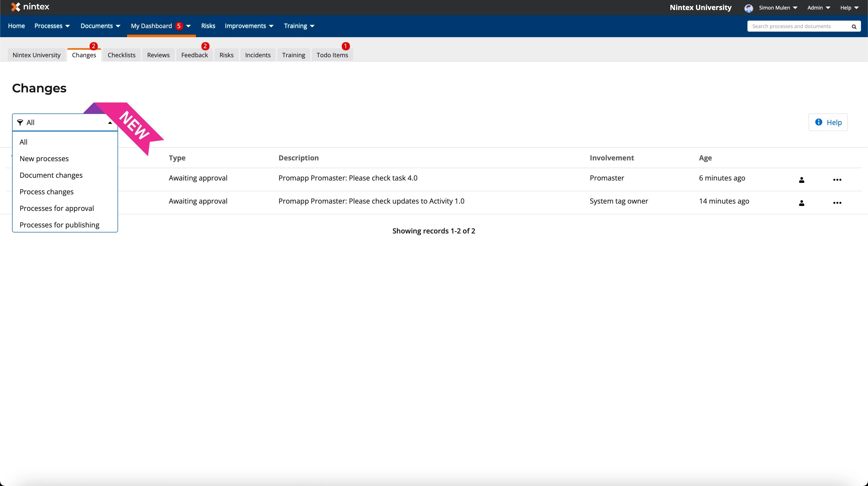The height and width of the screenshot is (486, 868).
Task: Select All in the filter list
Action: pos(65,142)
